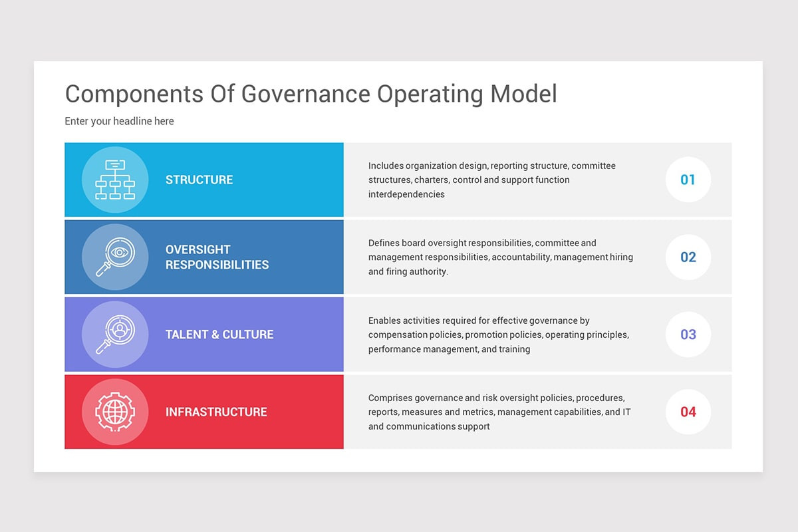Select the 04 red number badge

click(688, 412)
